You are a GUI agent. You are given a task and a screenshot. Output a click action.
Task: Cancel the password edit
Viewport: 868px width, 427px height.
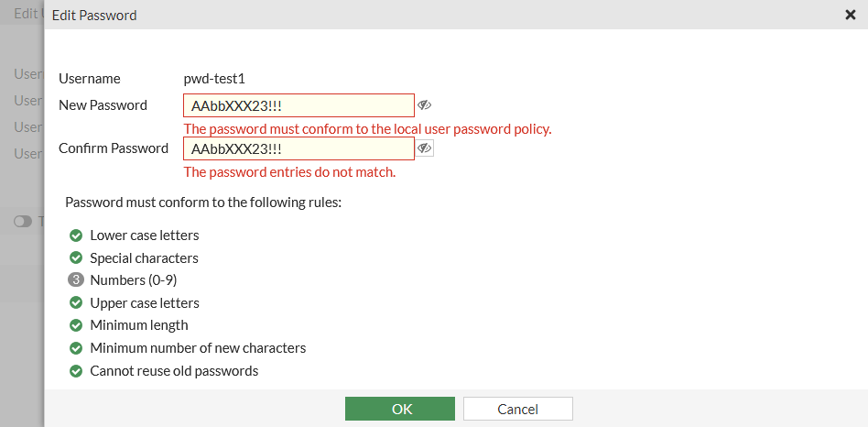[x=517, y=409]
